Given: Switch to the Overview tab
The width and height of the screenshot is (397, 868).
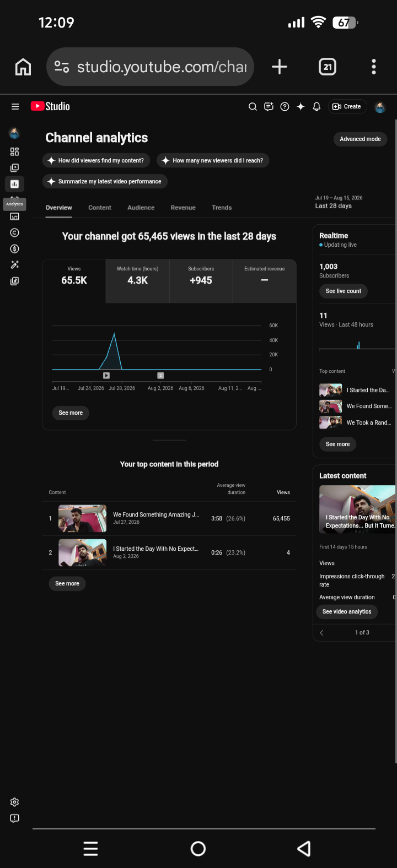Looking at the screenshot, I should pos(58,208).
